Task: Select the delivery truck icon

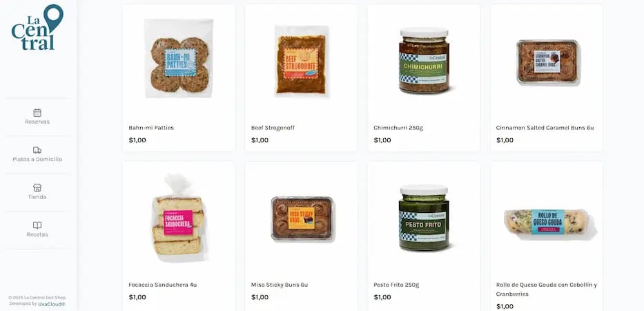Action: [37, 150]
